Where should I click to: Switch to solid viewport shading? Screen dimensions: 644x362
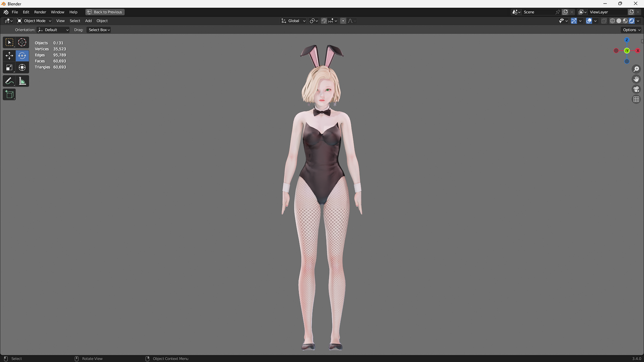click(x=619, y=21)
